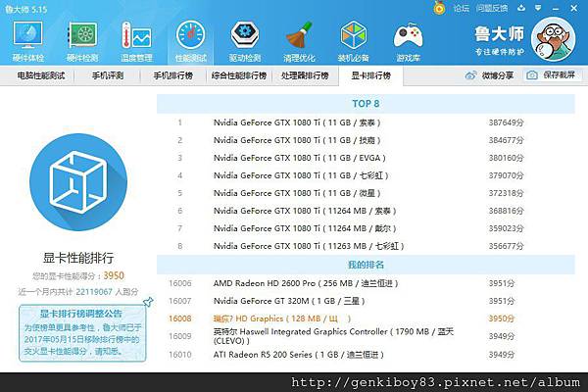Click the Haswell Integrated Graphics Controller row

366,336
